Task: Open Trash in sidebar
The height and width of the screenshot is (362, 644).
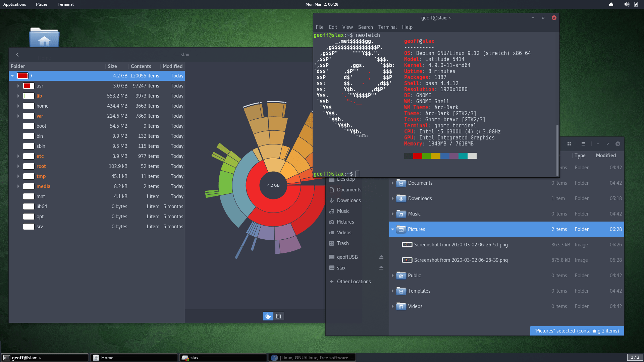Action: [343, 243]
